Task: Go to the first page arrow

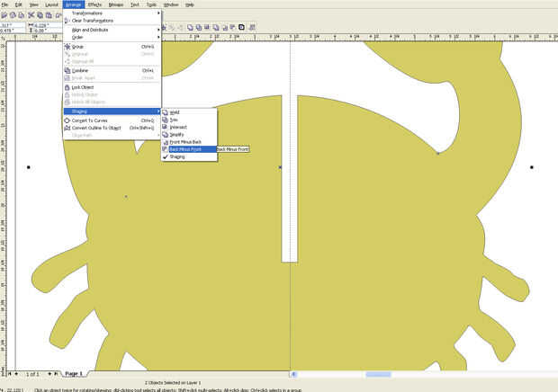Action: pos(10,374)
